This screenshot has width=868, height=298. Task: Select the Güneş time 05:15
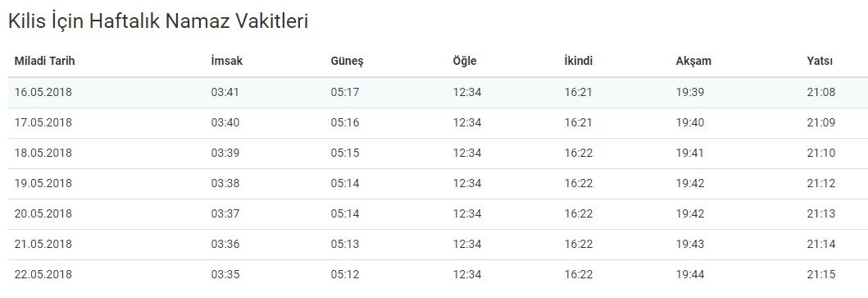pos(345,154)
